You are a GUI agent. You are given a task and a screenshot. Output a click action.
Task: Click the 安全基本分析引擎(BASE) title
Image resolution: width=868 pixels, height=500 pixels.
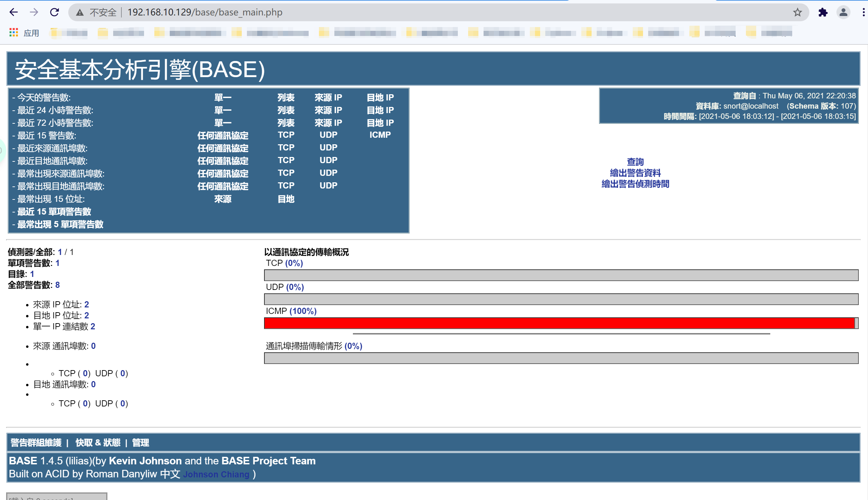pyautogui.click(x=140, y=70)
